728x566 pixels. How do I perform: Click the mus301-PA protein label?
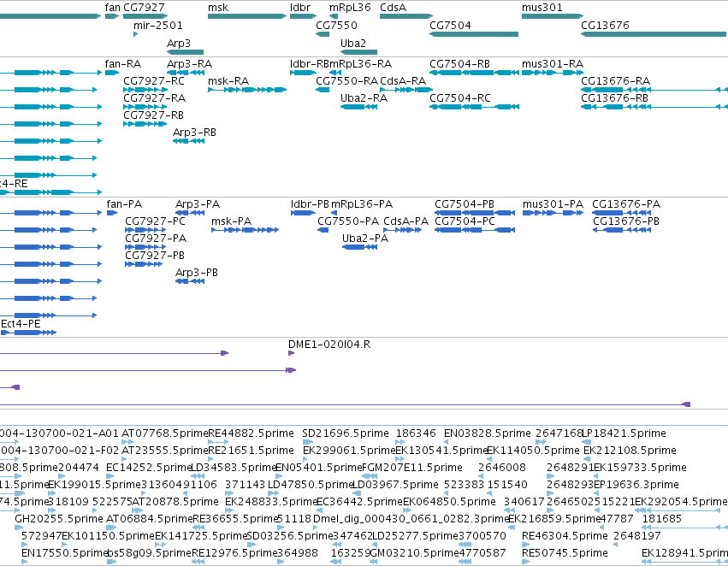point(553,204)
